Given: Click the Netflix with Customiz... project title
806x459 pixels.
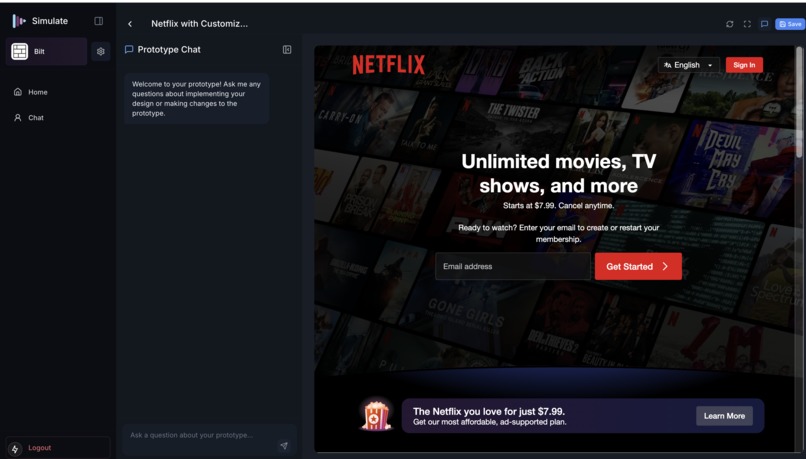Looking at the screenshot, I should [x=199, y=24].
